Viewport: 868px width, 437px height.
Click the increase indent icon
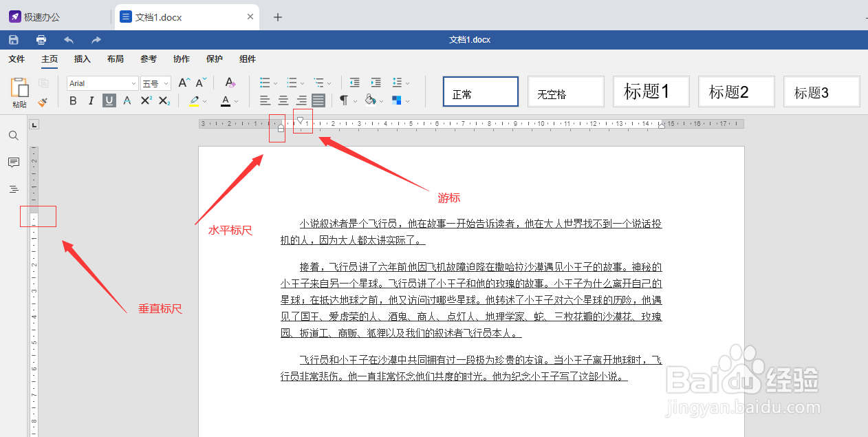(376, 83)
